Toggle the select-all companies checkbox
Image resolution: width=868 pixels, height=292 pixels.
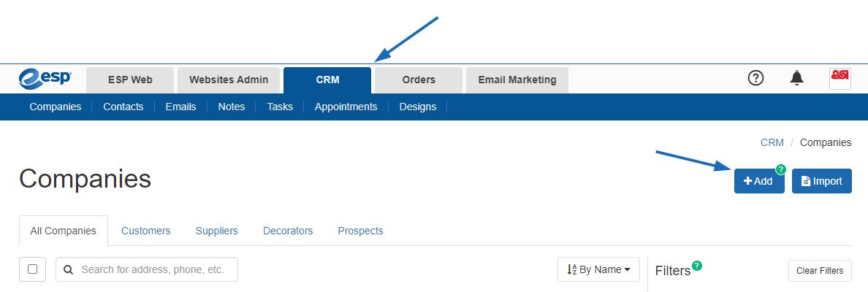[x=33, y=269]
